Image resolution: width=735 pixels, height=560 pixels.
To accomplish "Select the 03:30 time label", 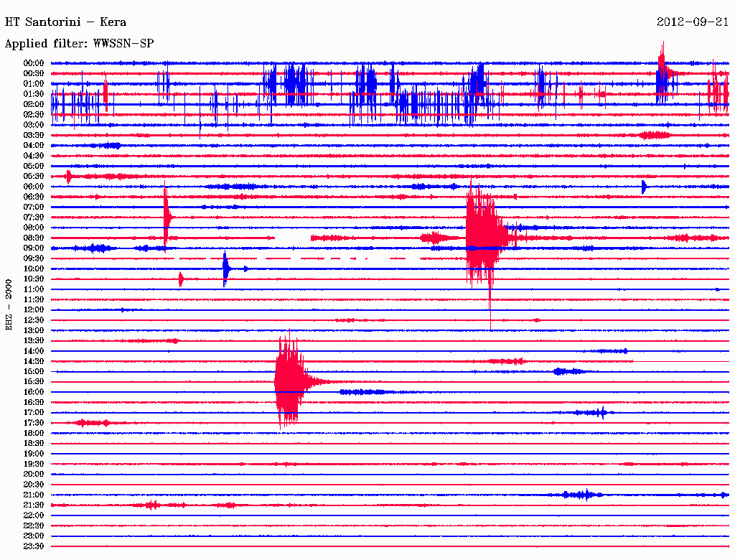I will point(34,135).
